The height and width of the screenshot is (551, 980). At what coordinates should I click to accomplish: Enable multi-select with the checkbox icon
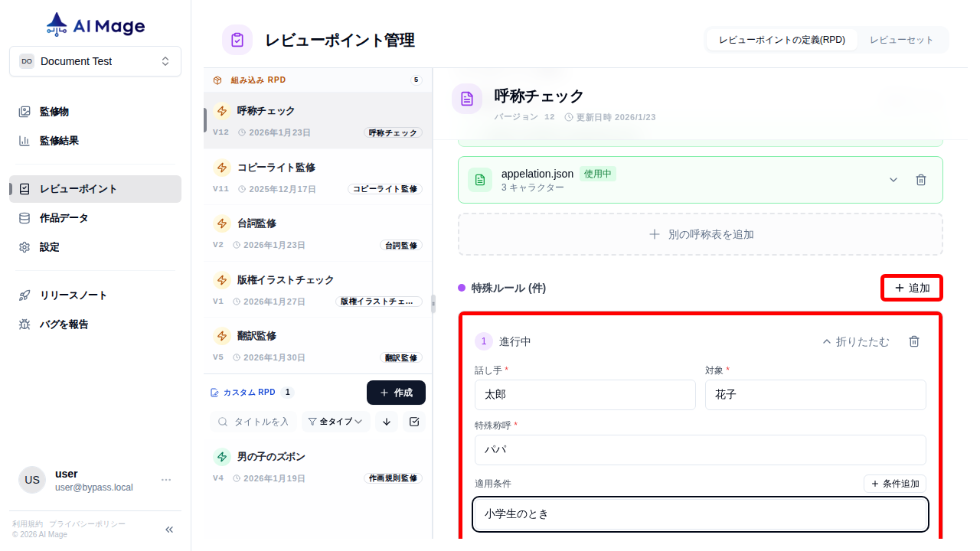[x=414, y=421]
